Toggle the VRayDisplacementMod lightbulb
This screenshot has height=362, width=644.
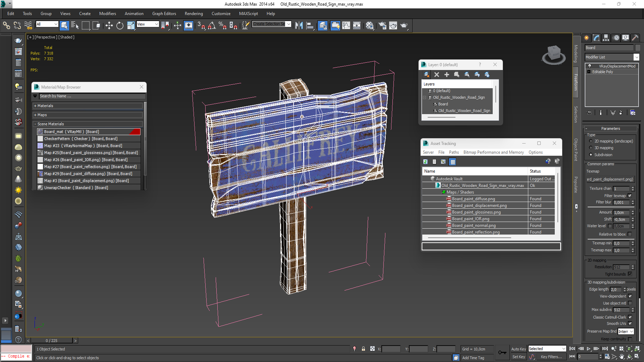pos(589,66)
